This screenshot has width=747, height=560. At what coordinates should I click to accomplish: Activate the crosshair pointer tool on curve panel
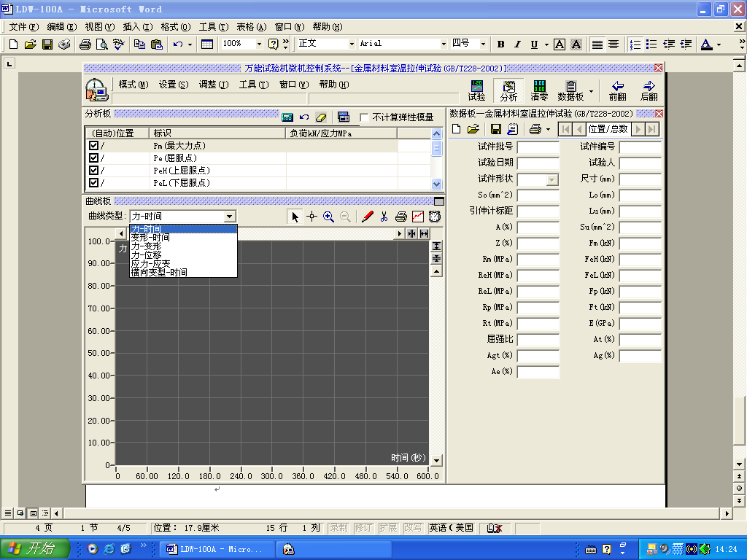tap(311, 217)
